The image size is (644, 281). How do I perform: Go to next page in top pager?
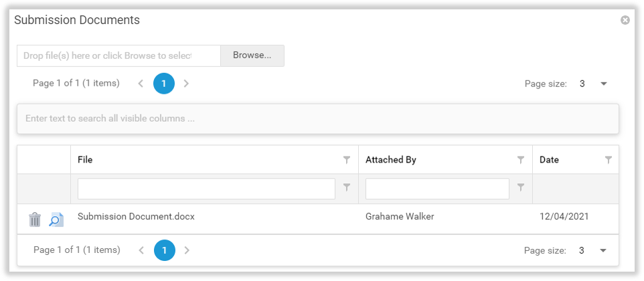point(186,84)
